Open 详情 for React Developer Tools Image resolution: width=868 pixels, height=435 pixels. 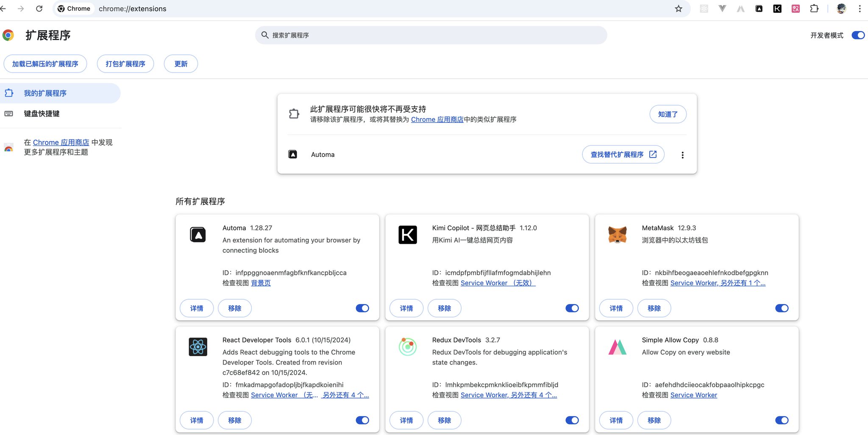(x=197, y=420)
